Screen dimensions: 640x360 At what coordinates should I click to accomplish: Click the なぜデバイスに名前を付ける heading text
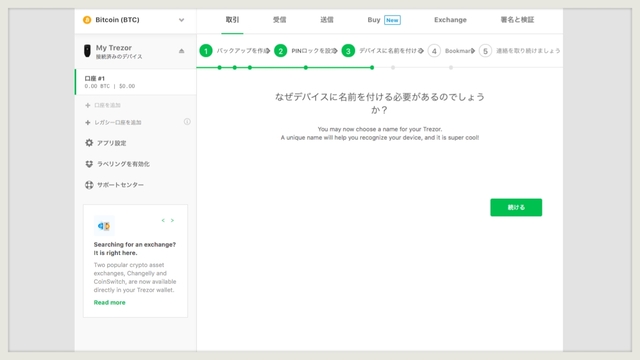(x=380, y=103)
